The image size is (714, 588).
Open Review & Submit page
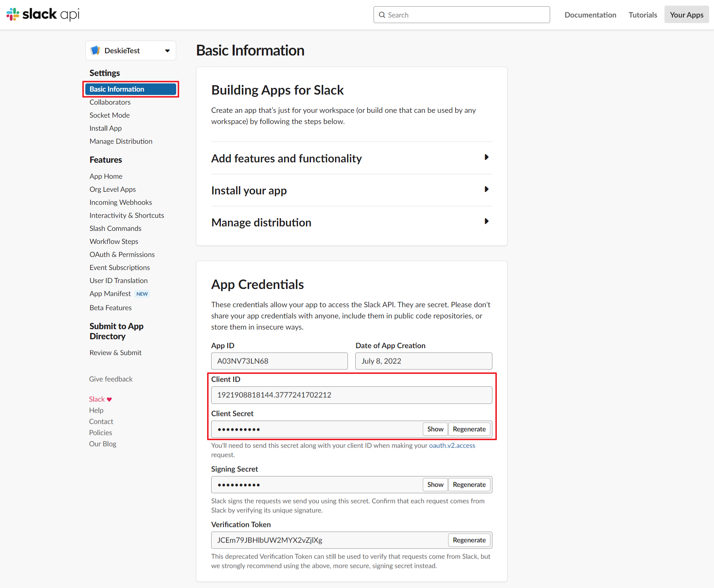click(x=115, y=353)
